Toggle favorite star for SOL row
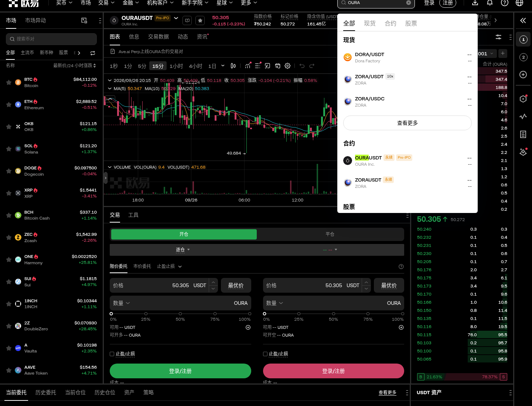 tap(8, 149)
